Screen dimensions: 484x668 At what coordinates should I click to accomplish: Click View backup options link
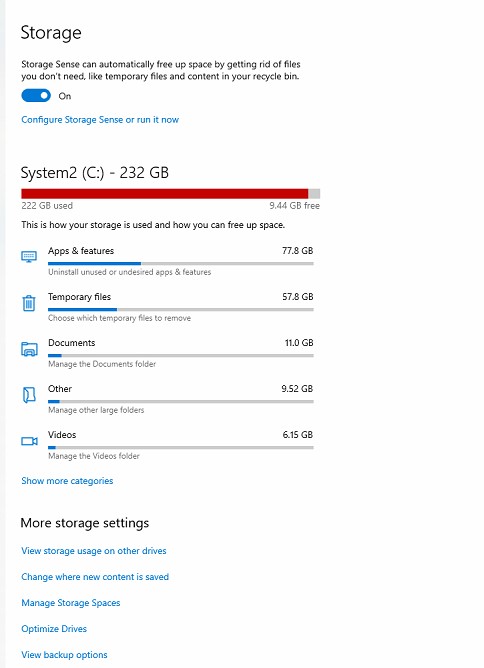point(64,655)
